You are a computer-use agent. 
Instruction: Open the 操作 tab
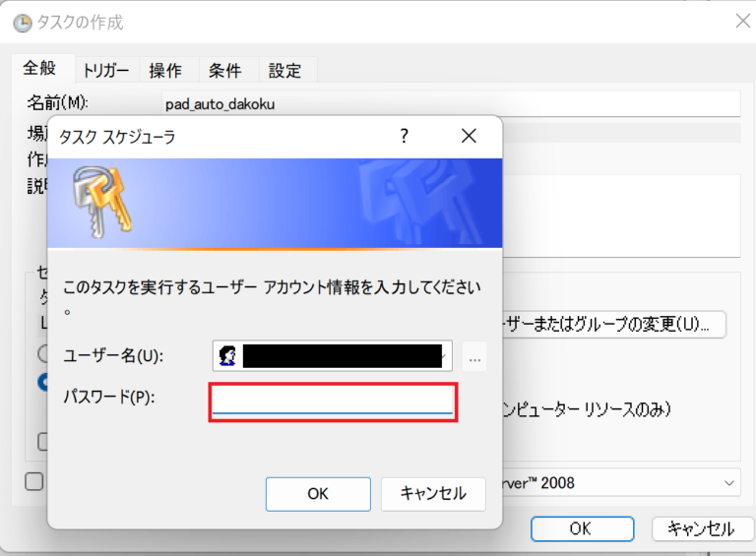(165, 70)
